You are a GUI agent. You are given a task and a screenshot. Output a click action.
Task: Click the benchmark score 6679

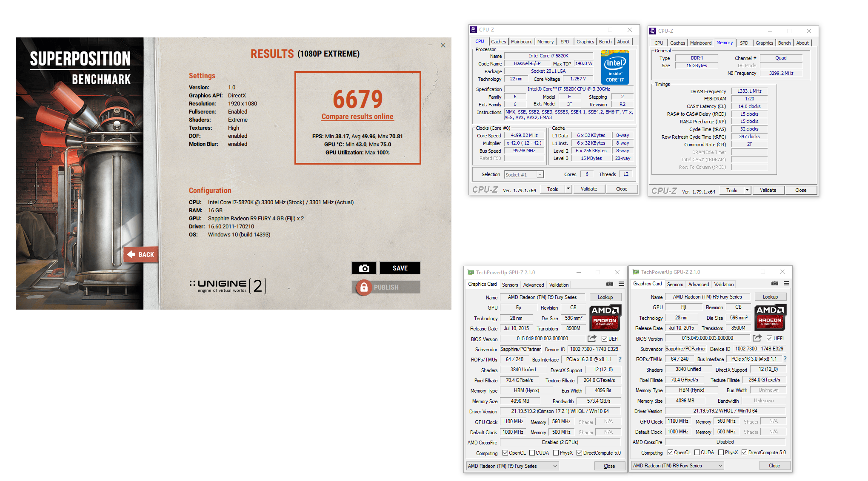(x=357, y=99)
